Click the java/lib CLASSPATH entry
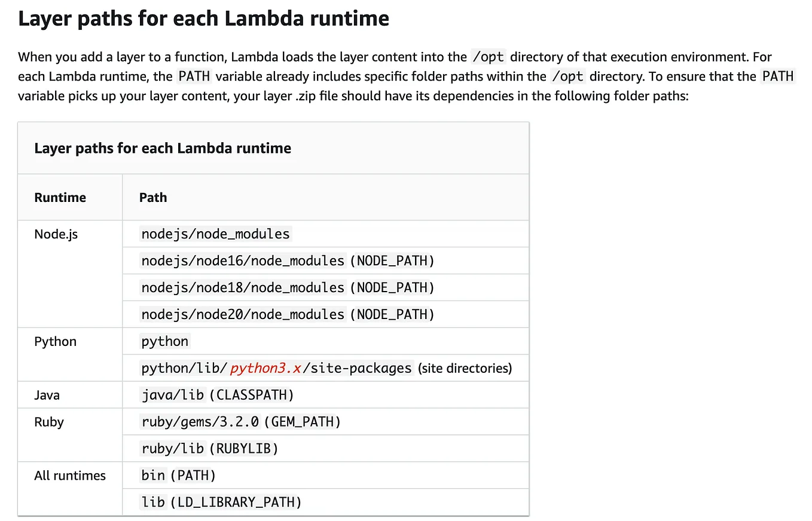This screenshot has width=812, height=521. point(218,395)
